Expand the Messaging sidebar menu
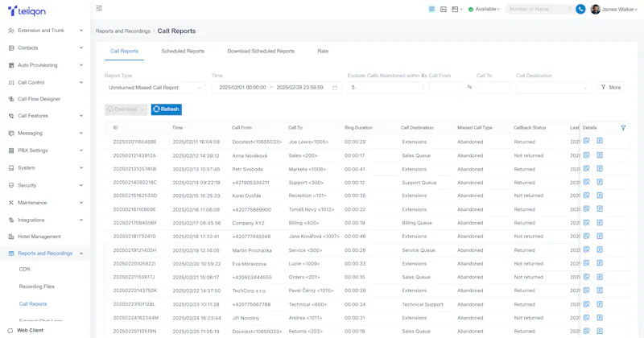The image size is (644, 338). 45,133
